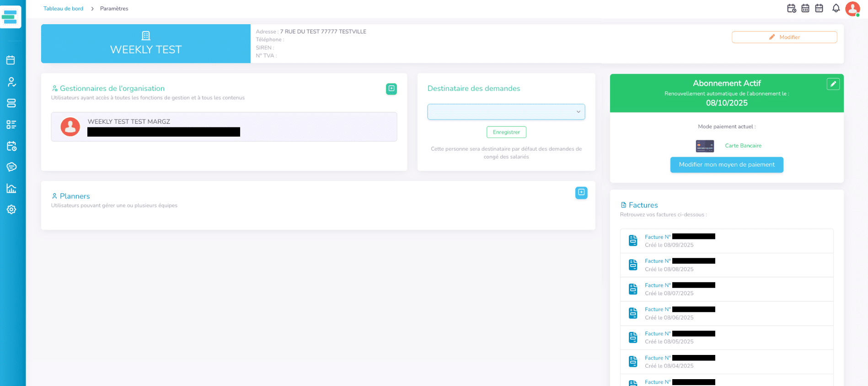Click the Paramètres breadcrumb text
Image resolution: width=868 pixels, height=386 pixels.
[114, 9]
